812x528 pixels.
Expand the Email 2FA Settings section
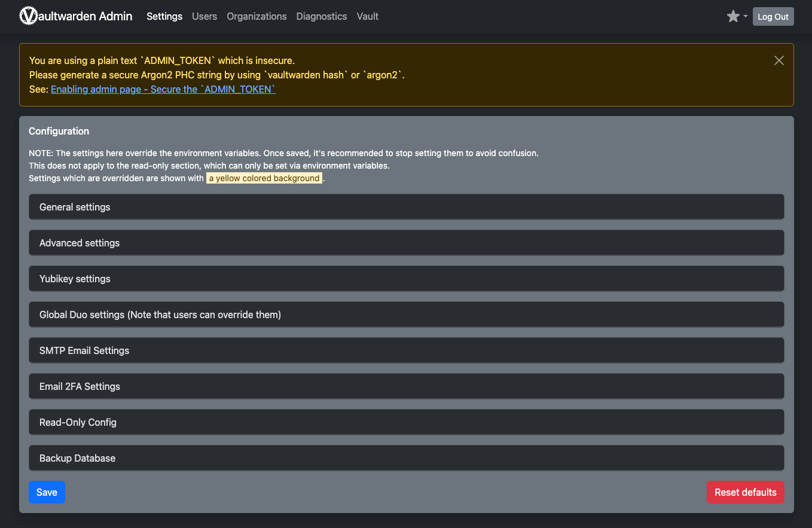(406, 386)
